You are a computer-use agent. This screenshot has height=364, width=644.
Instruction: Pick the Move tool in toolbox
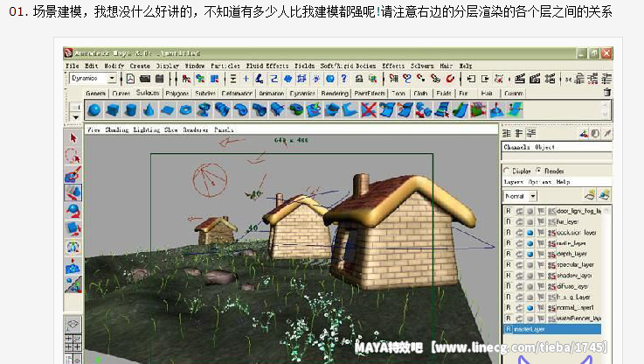click(x=73, y=192)
